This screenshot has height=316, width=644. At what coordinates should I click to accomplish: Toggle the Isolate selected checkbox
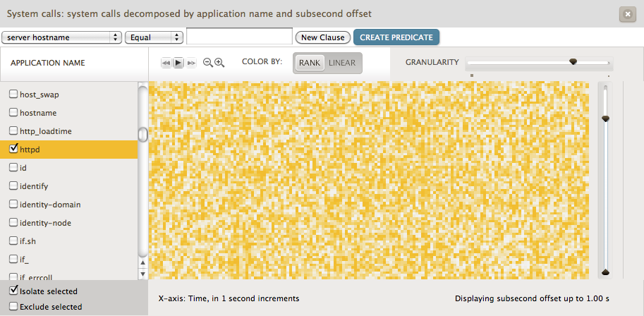(13, 291)
